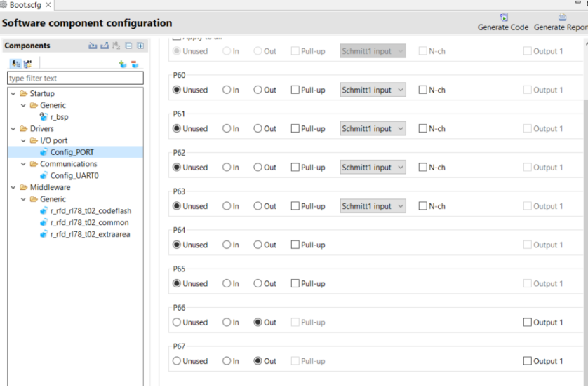
Task: Enable Pull-up checkbox for P65
Action: [295, 283]
